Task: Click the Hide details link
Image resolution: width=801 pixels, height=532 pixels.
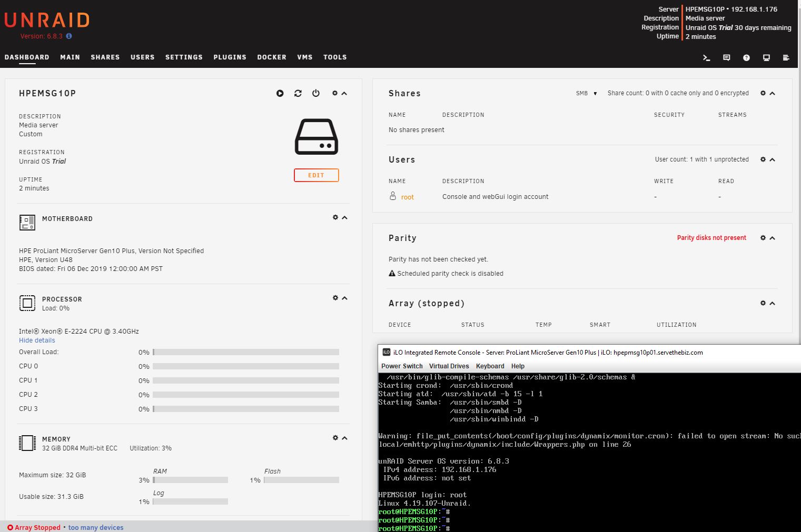Action: click(37, 340)
